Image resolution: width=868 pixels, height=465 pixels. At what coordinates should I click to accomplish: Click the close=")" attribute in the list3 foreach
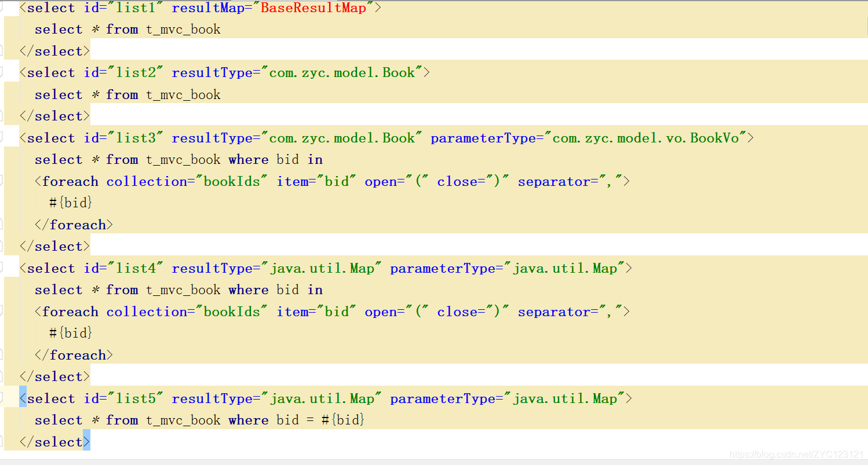[x=473, y=182]
